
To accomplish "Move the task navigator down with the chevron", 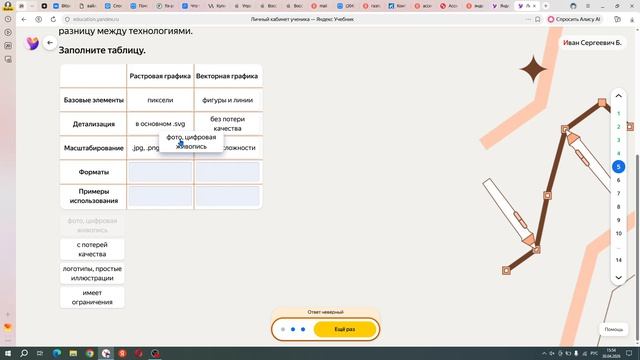I will click(618, 278).
